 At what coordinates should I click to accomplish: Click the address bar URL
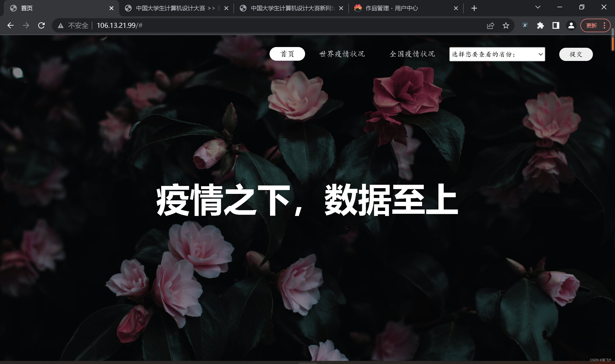click(120, 25)
